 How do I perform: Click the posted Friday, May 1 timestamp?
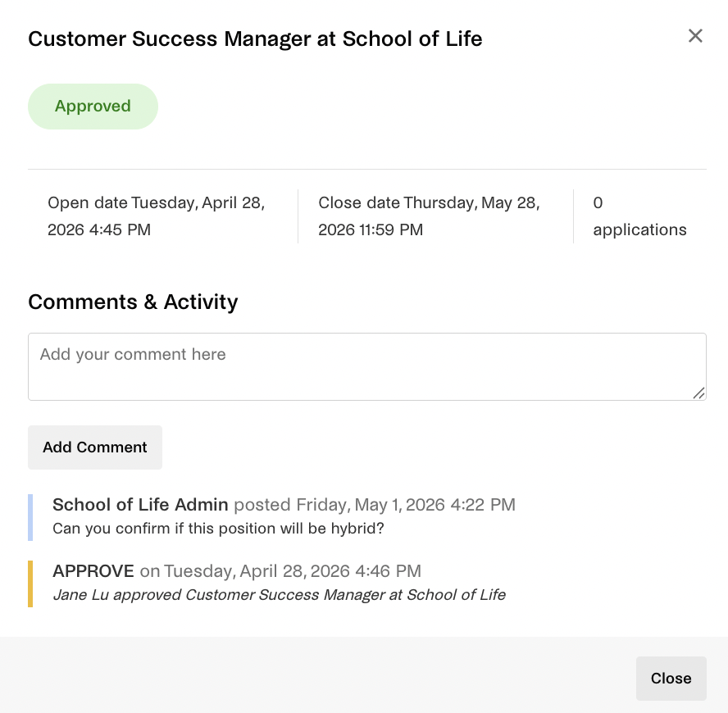click(375, 505)
